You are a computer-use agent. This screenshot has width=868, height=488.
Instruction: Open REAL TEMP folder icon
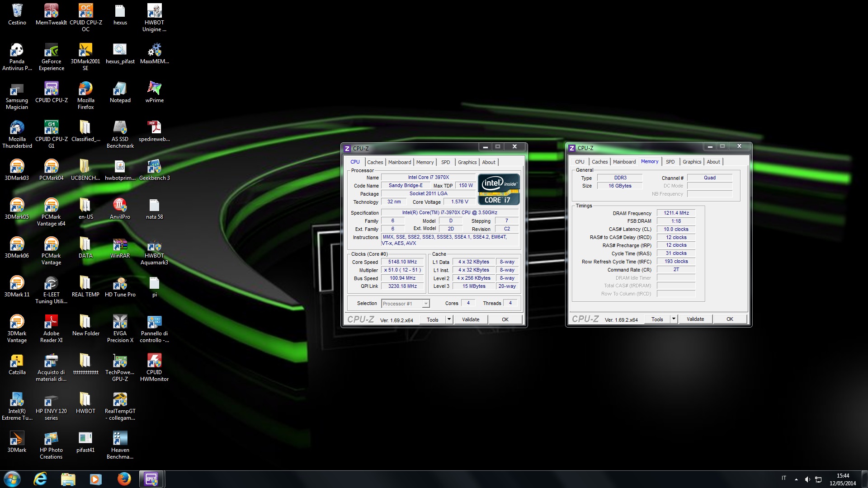[x=85, y=286]
